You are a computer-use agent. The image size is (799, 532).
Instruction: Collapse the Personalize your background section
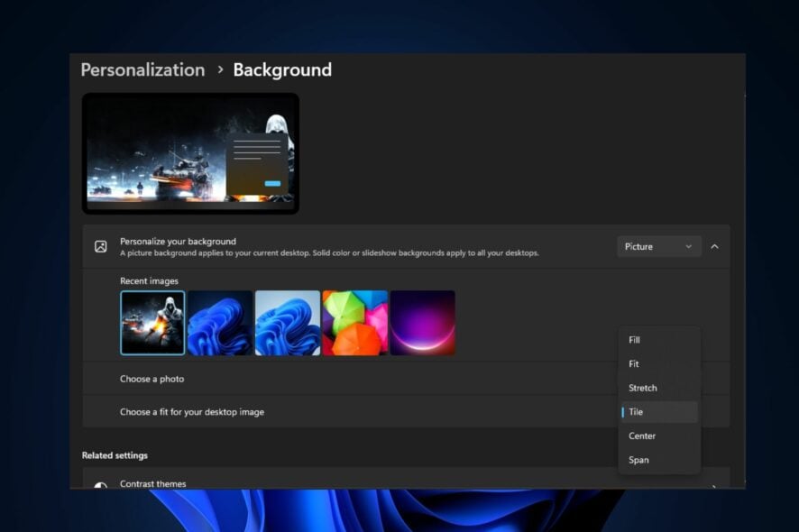pyautogui.click(x=714, y=247)
